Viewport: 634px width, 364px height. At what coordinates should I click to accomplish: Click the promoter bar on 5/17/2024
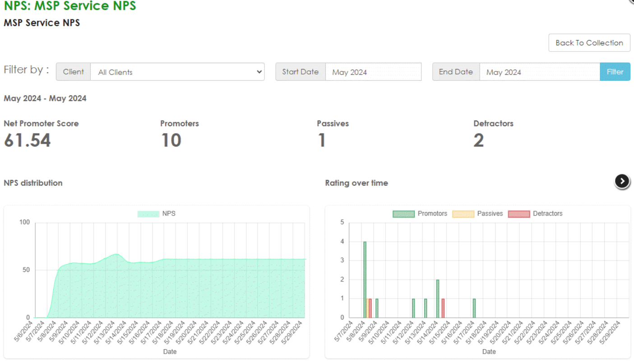[x=474, y=308]
